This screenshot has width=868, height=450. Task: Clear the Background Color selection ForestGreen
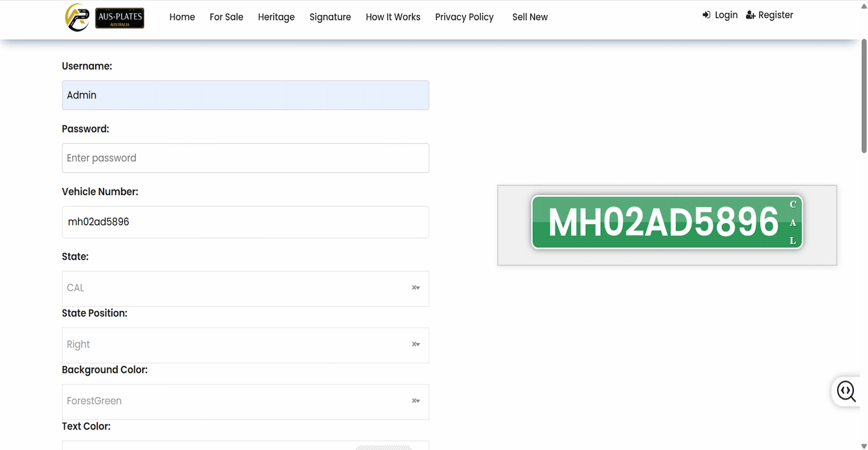coord(414,401)
